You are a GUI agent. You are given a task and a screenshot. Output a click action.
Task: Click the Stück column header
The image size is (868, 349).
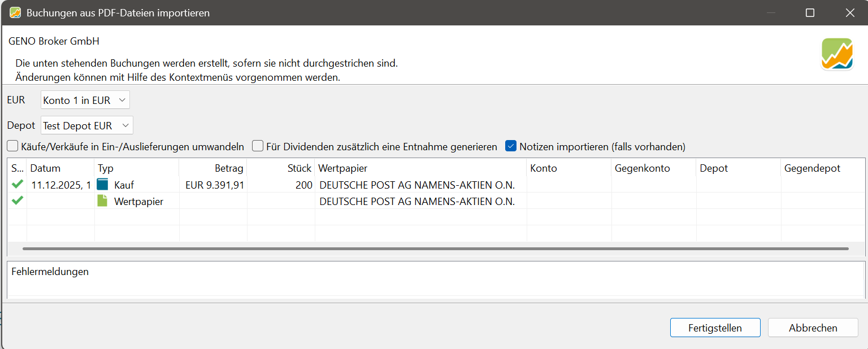point(281,168)
